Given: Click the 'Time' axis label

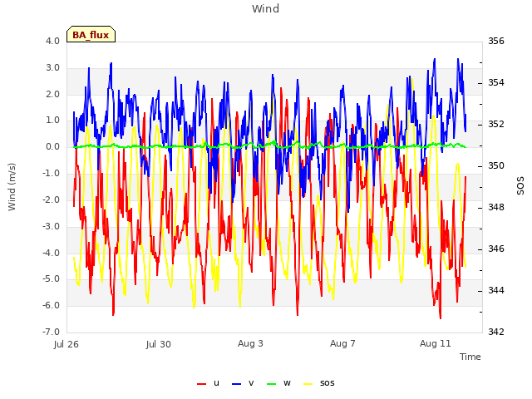Looking at the screenshot, I should 470,357.
